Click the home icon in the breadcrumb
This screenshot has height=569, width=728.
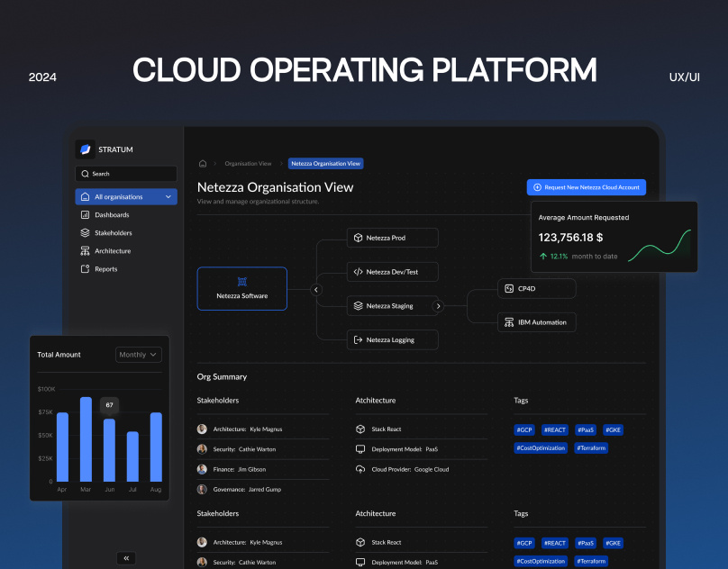coord(202,164)
